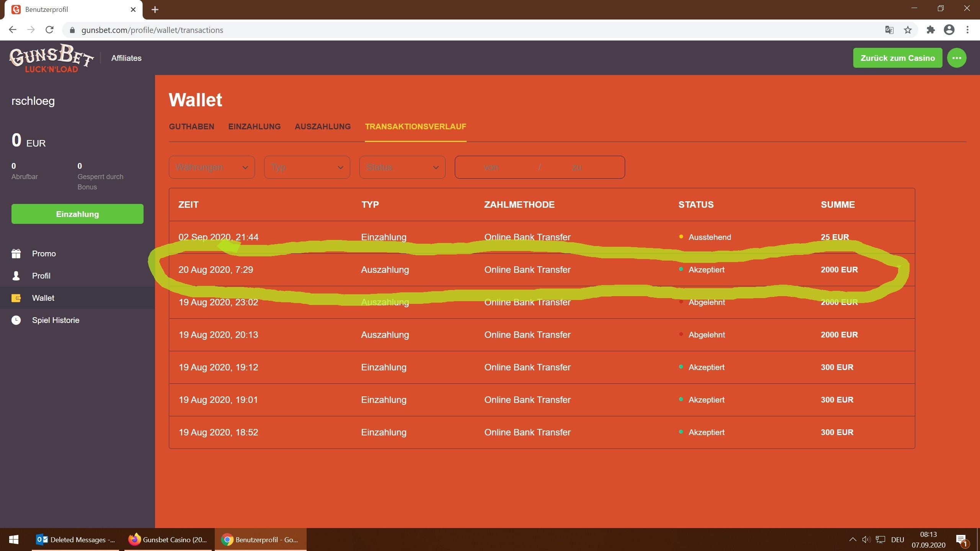The image size is (980, 551).
Task: Click the 19 Aug 2020, 18:52 row
Action: click(542, 432)
